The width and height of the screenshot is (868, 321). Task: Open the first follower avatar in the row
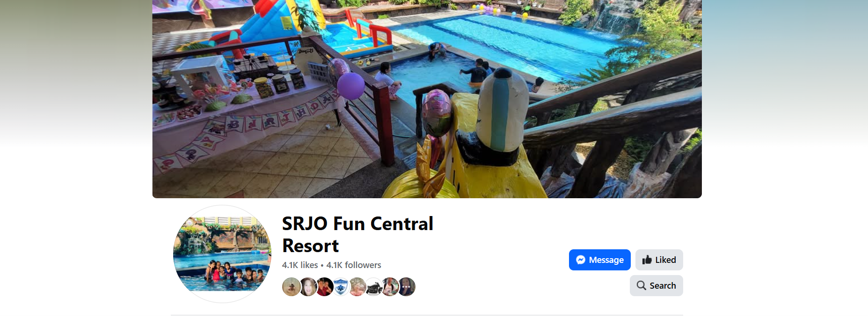292,287
